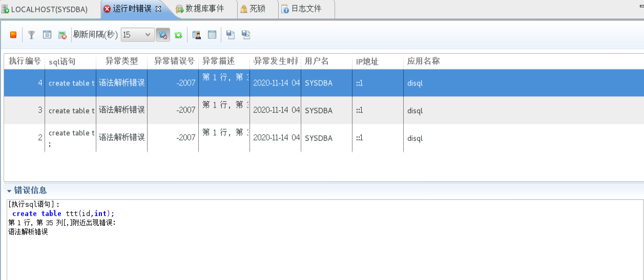Select the 运行时错误 tab

tap(132, 9)
